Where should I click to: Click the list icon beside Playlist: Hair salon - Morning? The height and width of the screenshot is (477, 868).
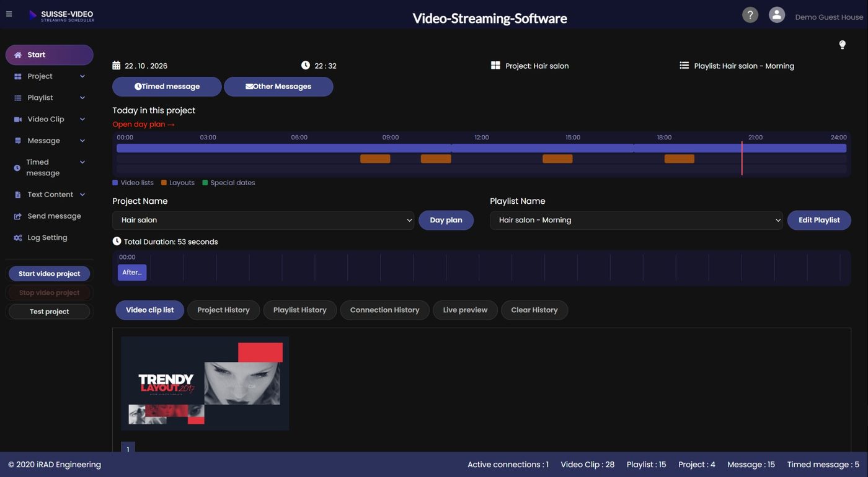(x=684, y=65)
